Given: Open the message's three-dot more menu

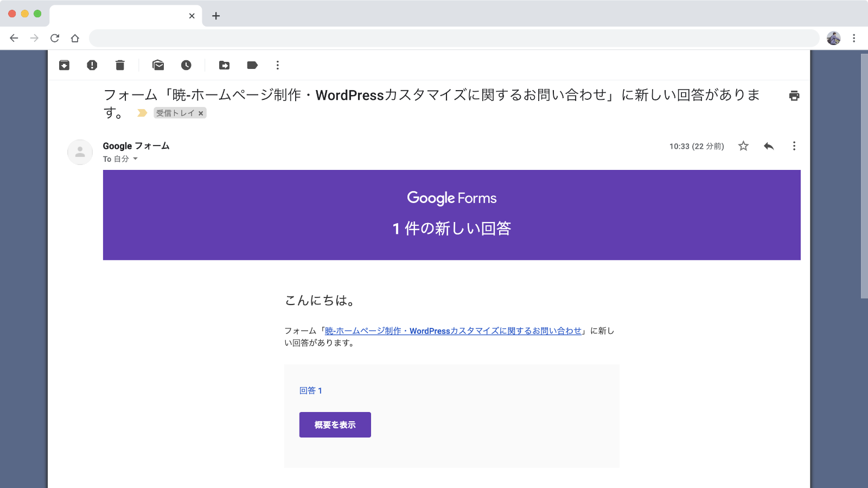Looking at the screenshot, I should 794,146.
